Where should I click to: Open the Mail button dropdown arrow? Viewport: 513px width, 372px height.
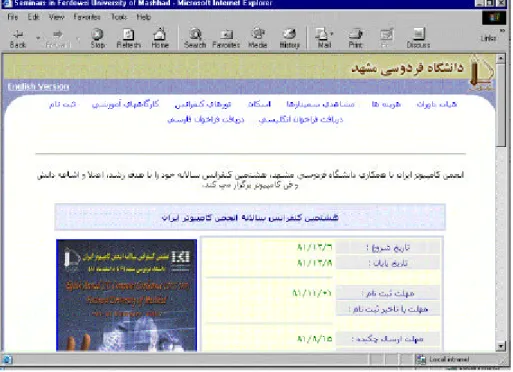[x=332, y=34]
